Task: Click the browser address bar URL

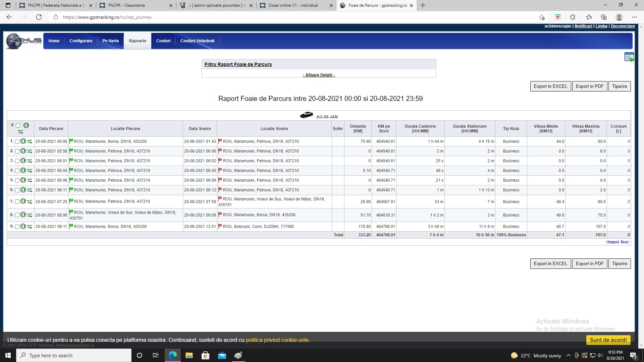Action: [x=107, y=17]
